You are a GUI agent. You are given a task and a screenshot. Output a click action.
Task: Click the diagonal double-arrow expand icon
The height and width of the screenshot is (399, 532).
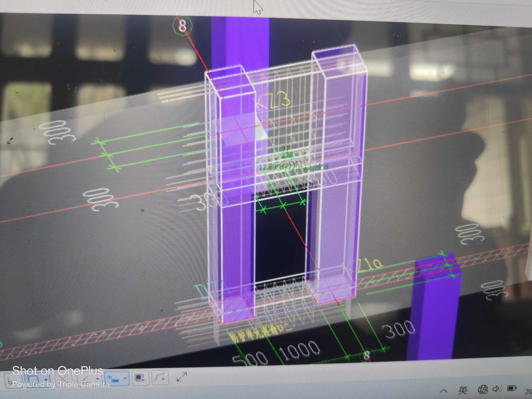click(182, 377)
